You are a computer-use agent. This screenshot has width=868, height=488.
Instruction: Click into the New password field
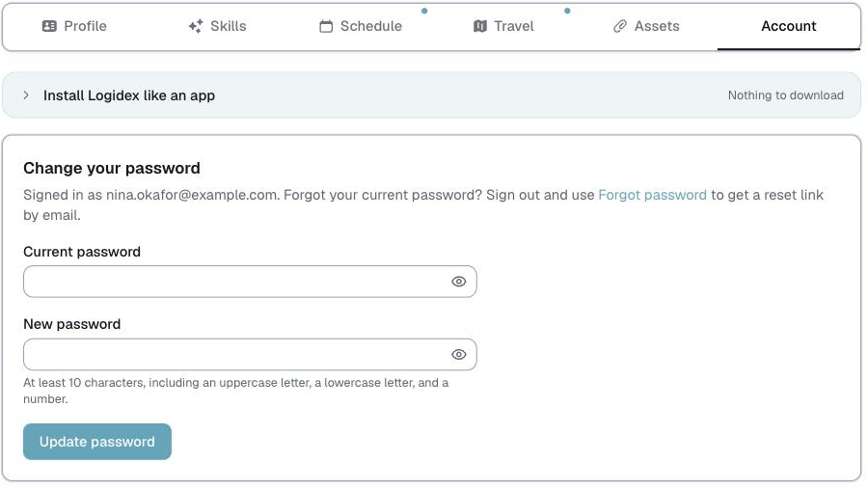250,355
